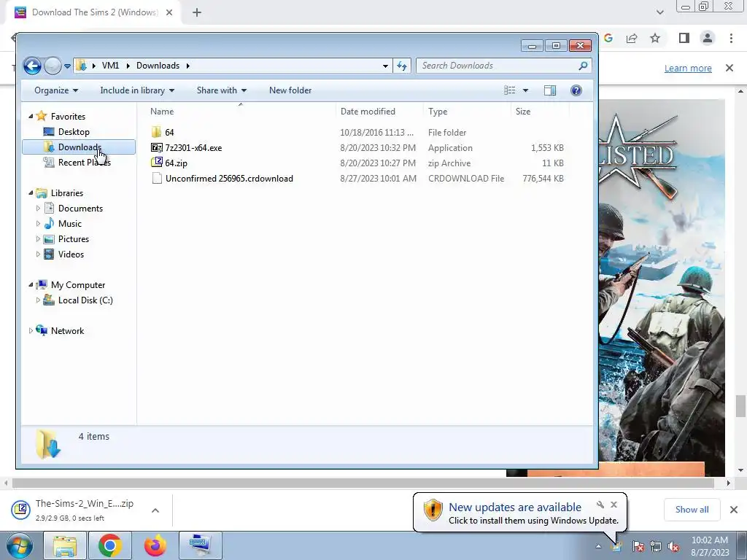Open the Videos library item
Viewport: 747px width, 560px height.
click(71, 254)
